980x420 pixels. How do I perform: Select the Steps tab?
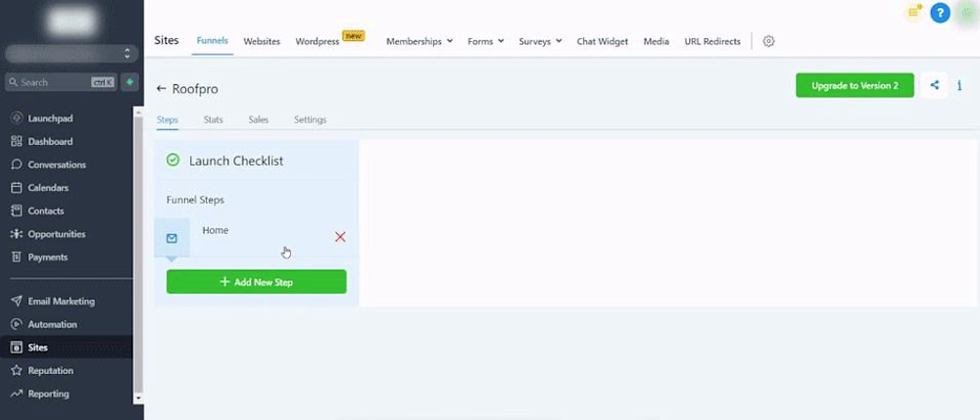(x=168, y=119)
